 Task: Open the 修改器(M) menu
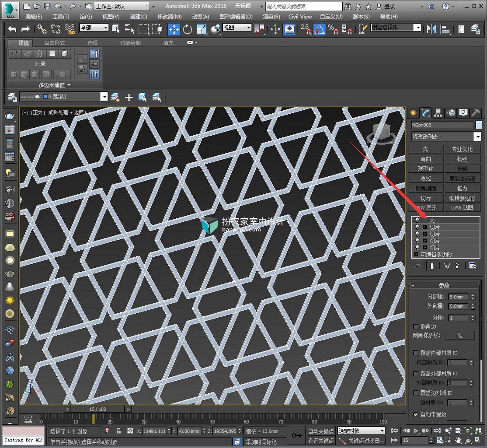point(169,17)
